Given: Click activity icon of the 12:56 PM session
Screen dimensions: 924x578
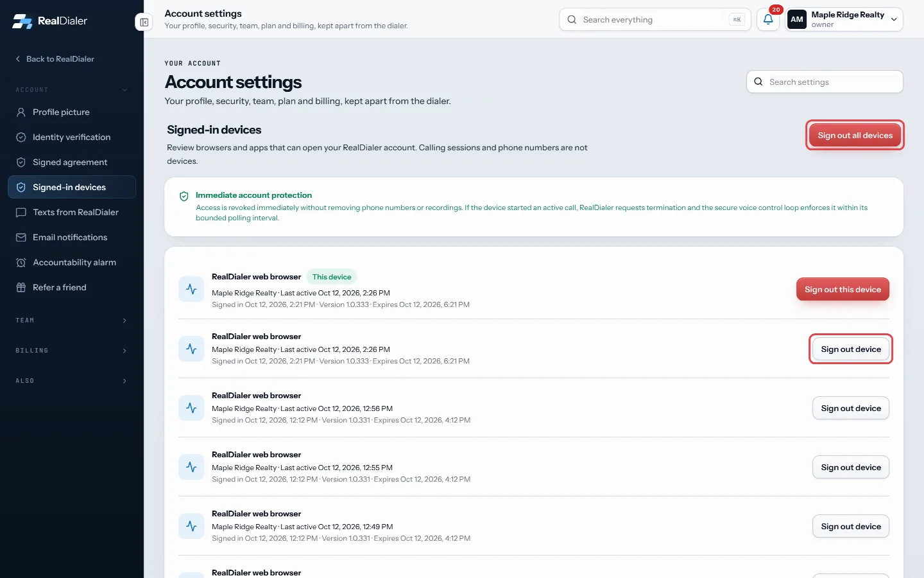Looking at the screenshot, I should 191,408.
